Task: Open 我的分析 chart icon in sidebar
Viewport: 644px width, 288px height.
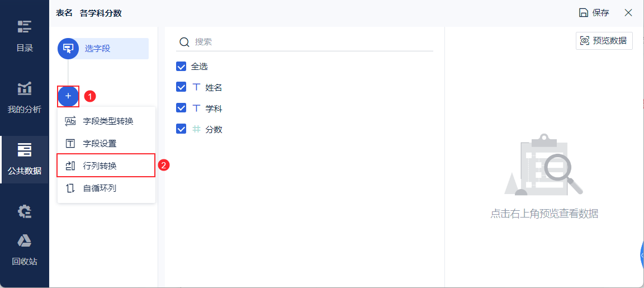Action: pos(25,88)
